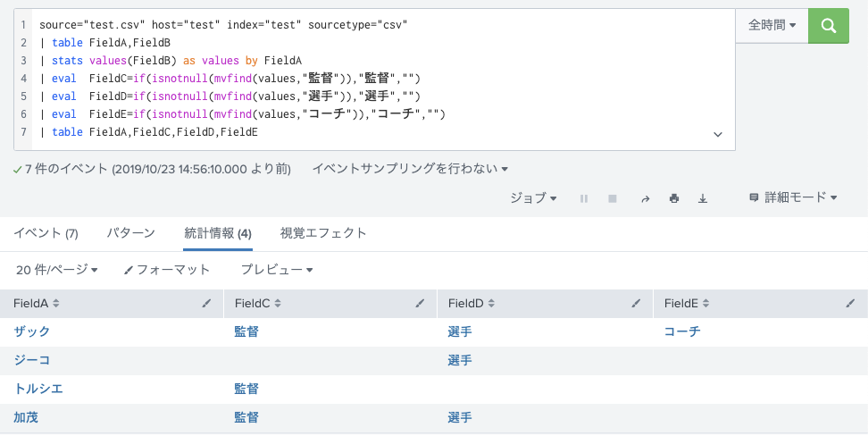
Task: Open the ジョブ menu
Action: pyautogui.click(x=533, y=197)
